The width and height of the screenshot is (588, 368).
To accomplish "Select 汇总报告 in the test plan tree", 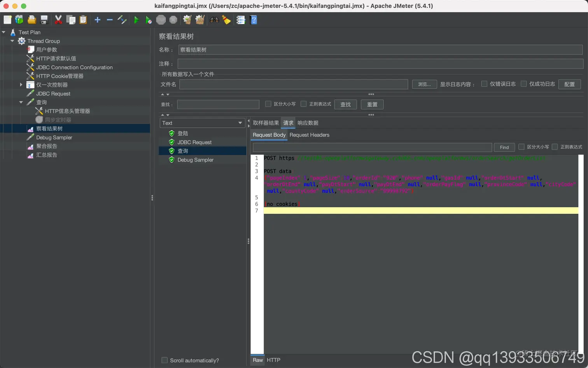I will (x=47, y=155).
